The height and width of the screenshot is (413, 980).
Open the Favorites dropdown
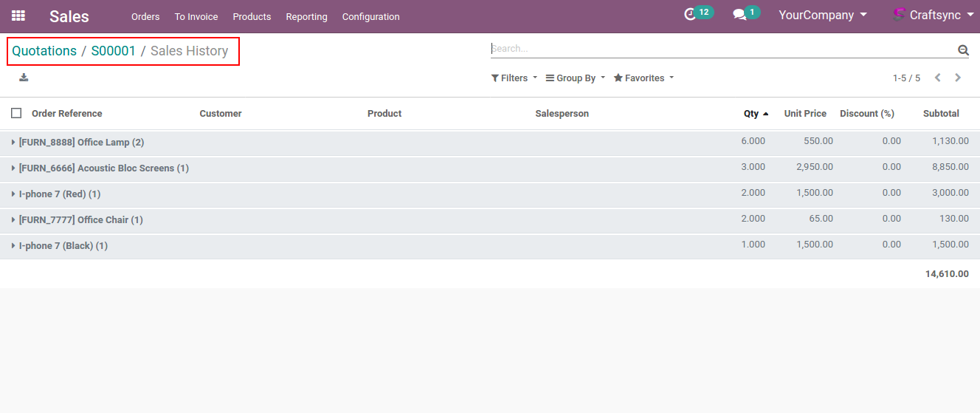643,78
